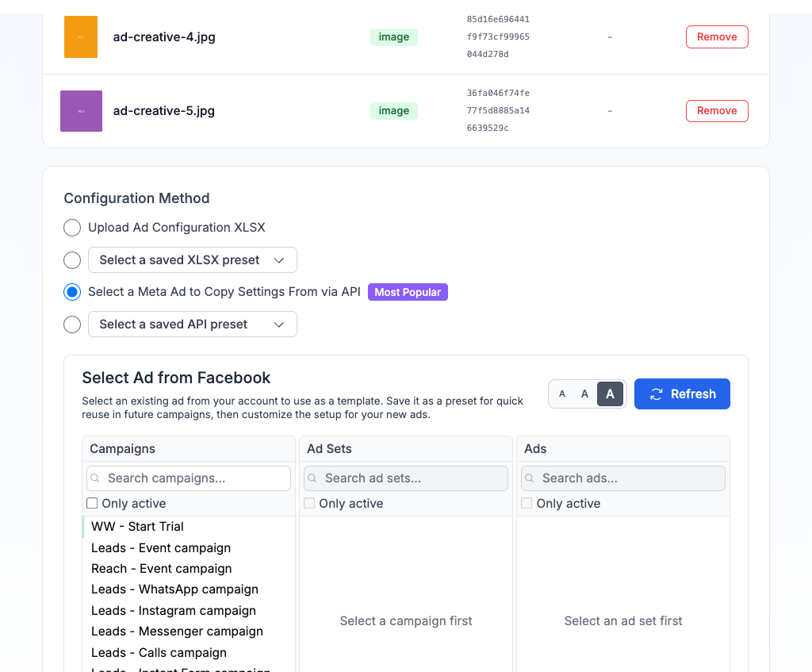This screenshot has width=812, height=672.
Task: Click the orange ad-creative-4 thumbnail
Action: click(81, 36)
